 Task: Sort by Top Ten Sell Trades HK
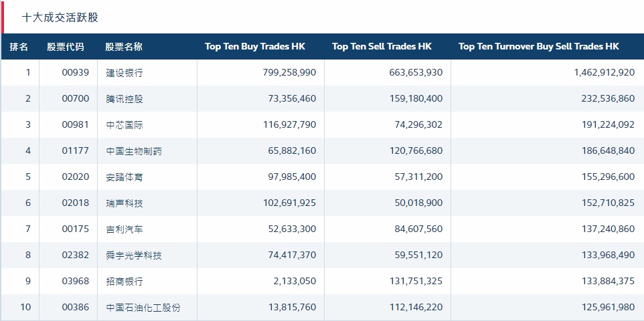[x=382, y=47]
